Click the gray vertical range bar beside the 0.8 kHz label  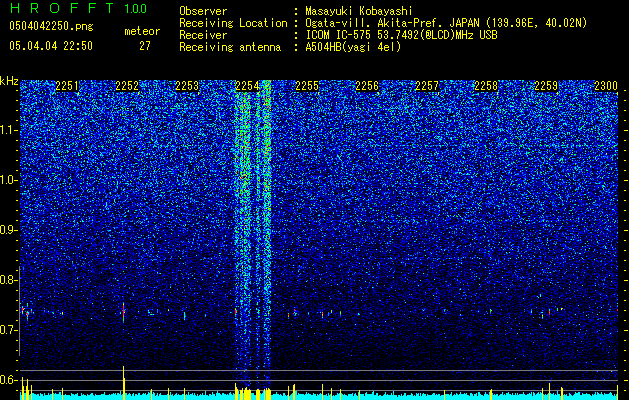[x=19, y=310]
